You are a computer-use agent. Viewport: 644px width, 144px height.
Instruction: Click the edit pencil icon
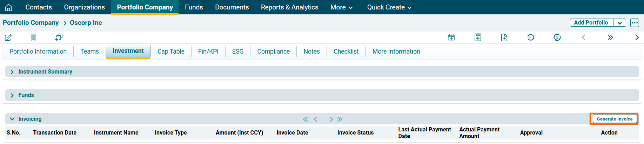(x=9, y=37)
